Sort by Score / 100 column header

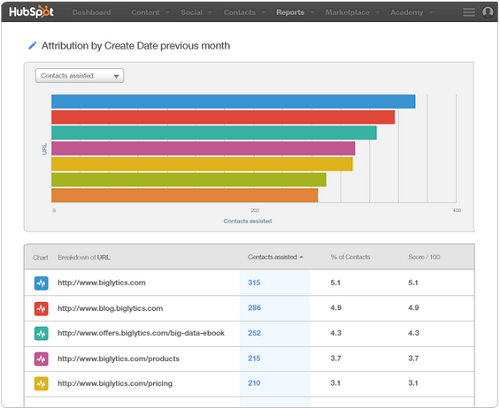coord(424,257)
